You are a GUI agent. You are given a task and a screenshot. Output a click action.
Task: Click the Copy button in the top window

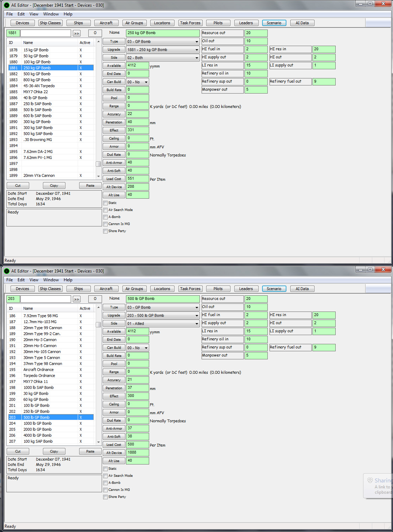[x=54, y=186]
